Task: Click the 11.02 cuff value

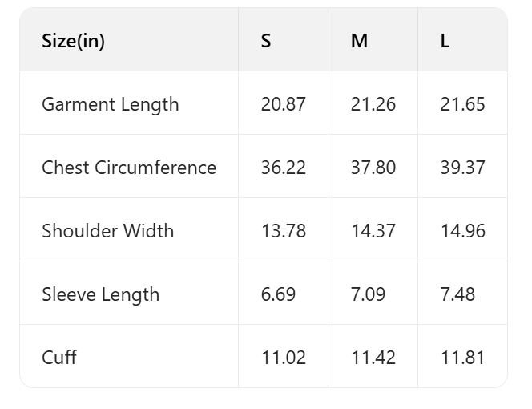Action: click(x=283, y=358)
